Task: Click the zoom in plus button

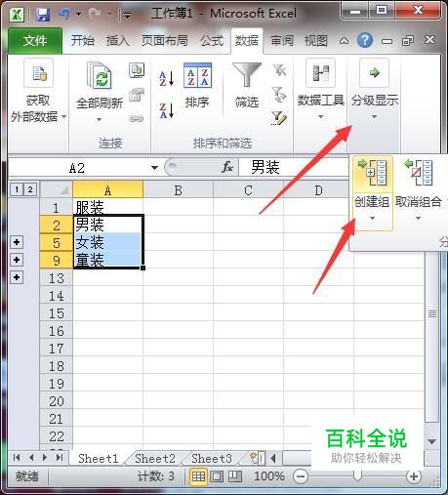Action: click(x=414, y=476)
